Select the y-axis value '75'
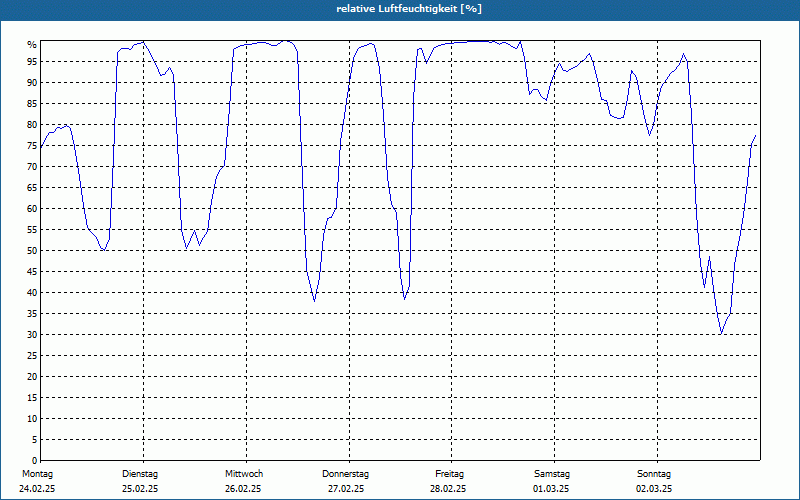The image size is (800, 500). point(32,145)
